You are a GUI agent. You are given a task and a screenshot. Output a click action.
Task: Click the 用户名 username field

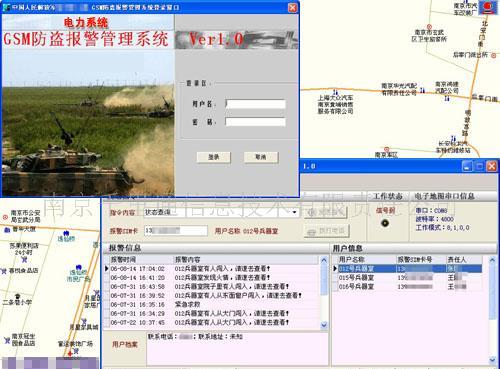point(255,104)
